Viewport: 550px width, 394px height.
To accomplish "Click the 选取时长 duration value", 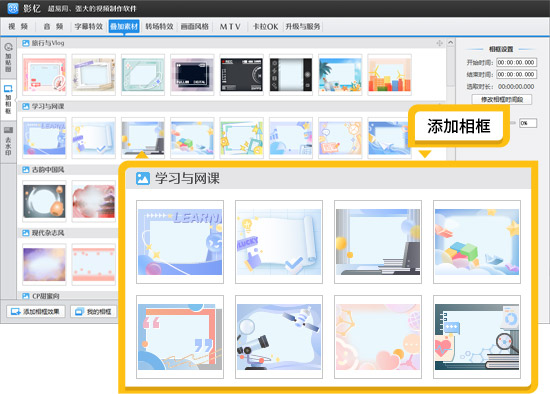I will [516, 87].
